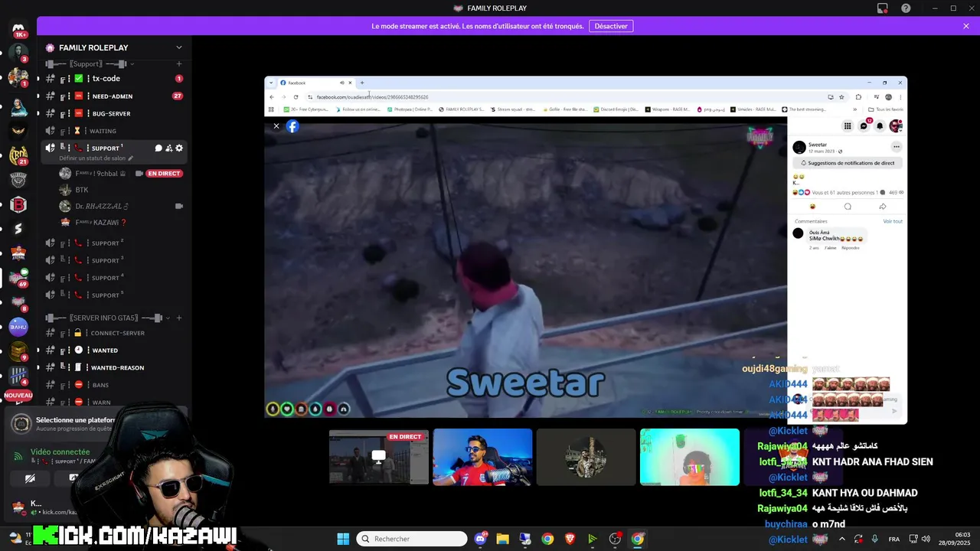Select the EN DIRECT stream thumbnail

(379, 457)
